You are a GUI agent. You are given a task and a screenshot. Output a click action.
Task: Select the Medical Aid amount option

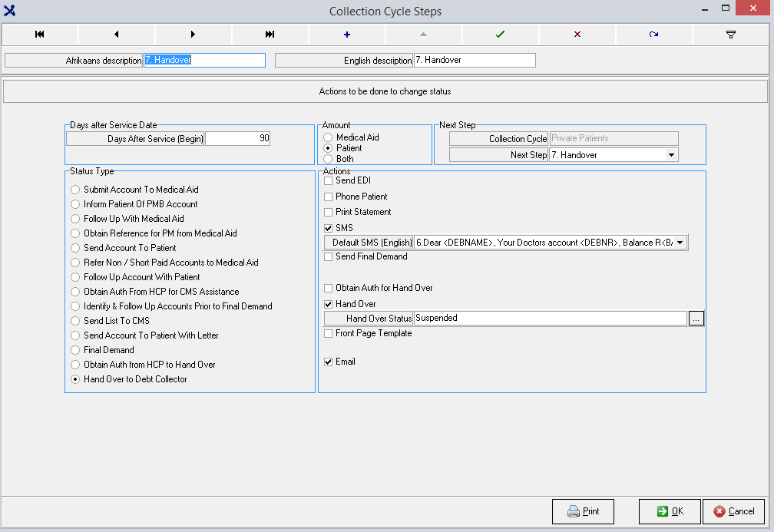click(x=328, y=137)
